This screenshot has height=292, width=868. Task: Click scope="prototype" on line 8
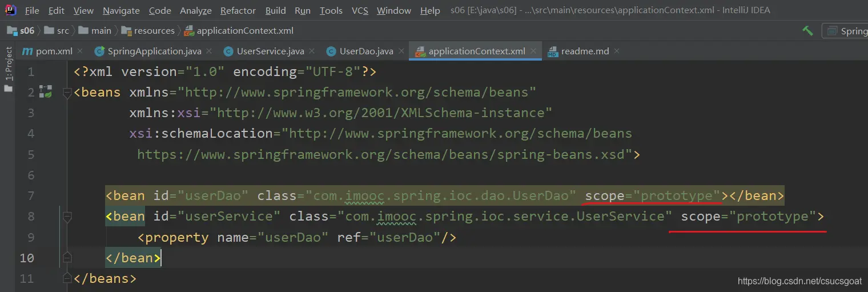(749, 217)
